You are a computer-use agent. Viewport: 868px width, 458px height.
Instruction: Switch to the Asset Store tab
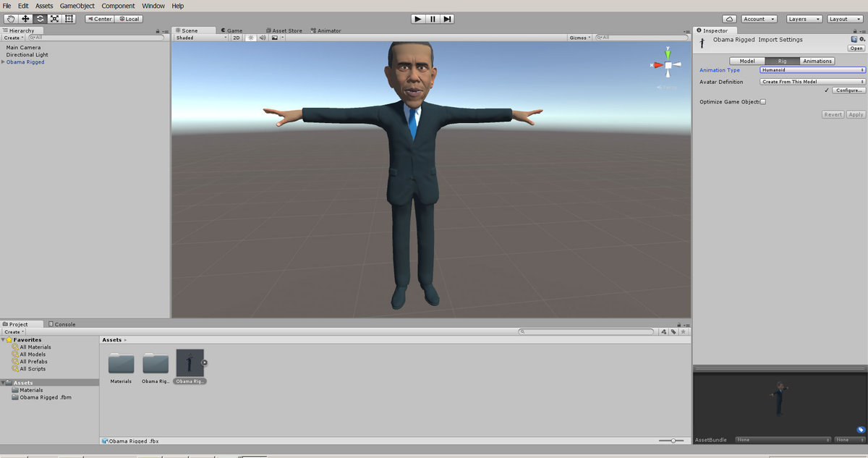click(284, 30)
